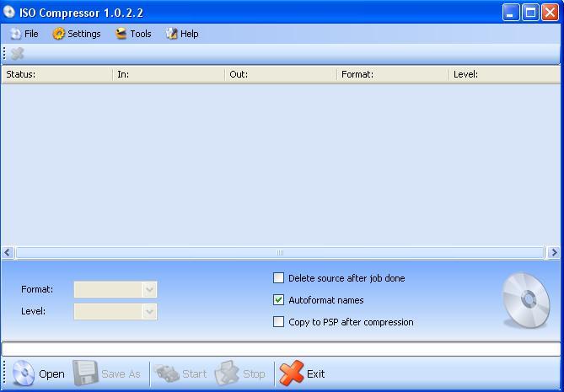The height and width of the screenshot is (392, 564).
Task: Click the progress bar field
Action: (281, 349)
